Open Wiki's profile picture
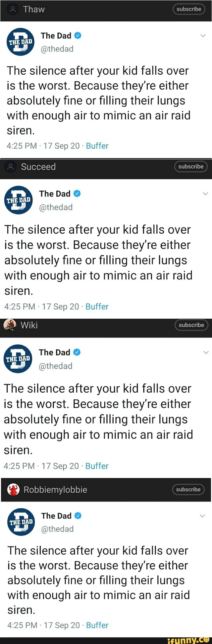 (x=10, y=325)
